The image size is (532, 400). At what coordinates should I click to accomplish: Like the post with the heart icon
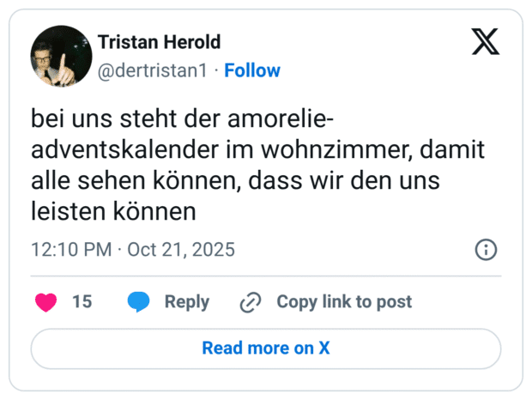pyautogui.click(x=46, y=302)
